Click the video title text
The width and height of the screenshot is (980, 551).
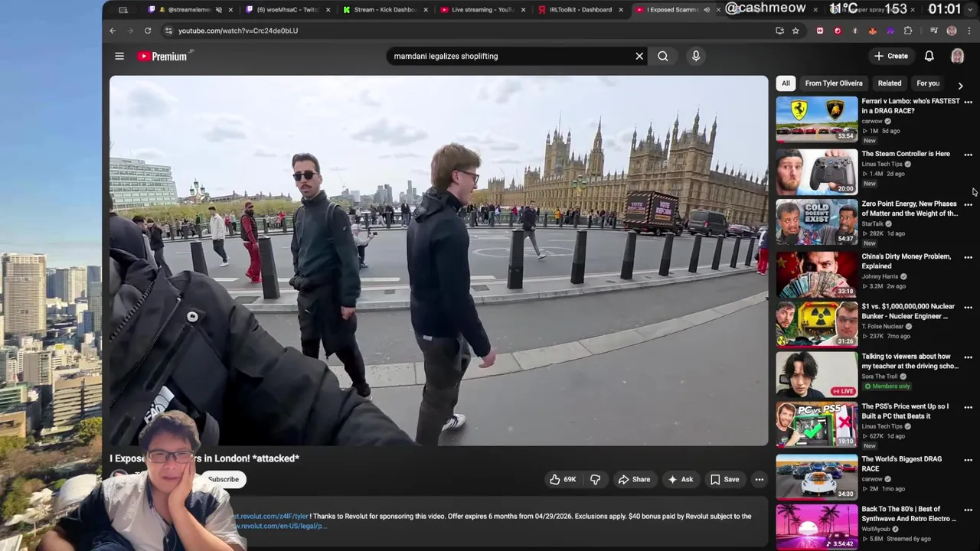[x=204, y=458]
